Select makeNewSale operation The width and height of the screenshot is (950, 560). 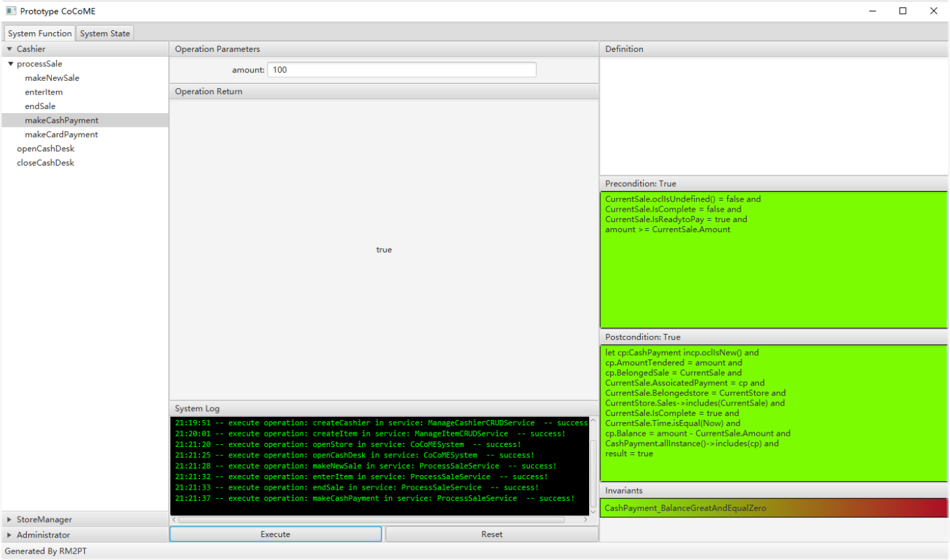coord(52,78)
